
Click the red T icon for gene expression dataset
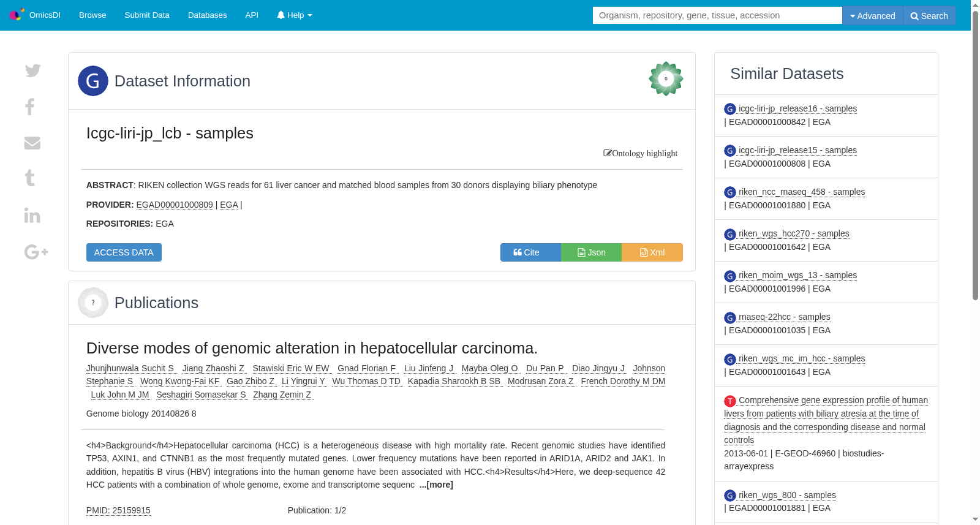click(730, 401)
